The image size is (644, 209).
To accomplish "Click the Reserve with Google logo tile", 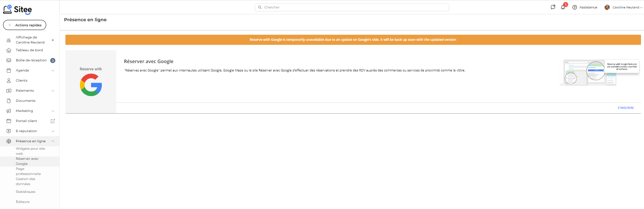I will pos(91,82).
